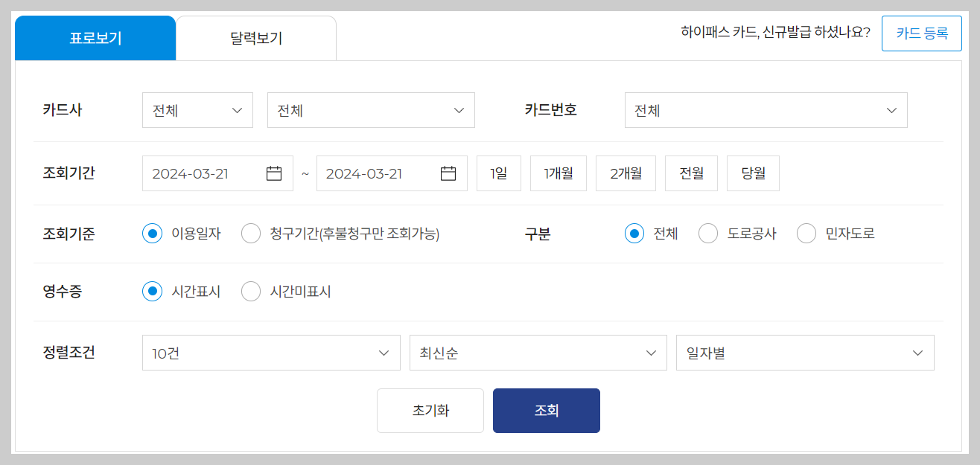Expand the second card company dropdown
The width and height of the screenshot is (980, 465).
click(x=371, y=109)
